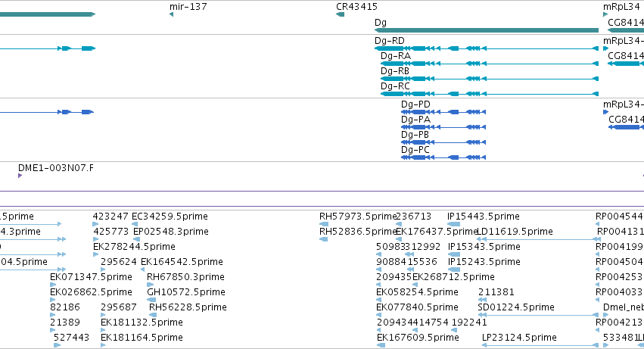The width and height of the screenshot is (644, 349).
Task: Click the EK181132.5prime EST
Action: coord(103,331)
